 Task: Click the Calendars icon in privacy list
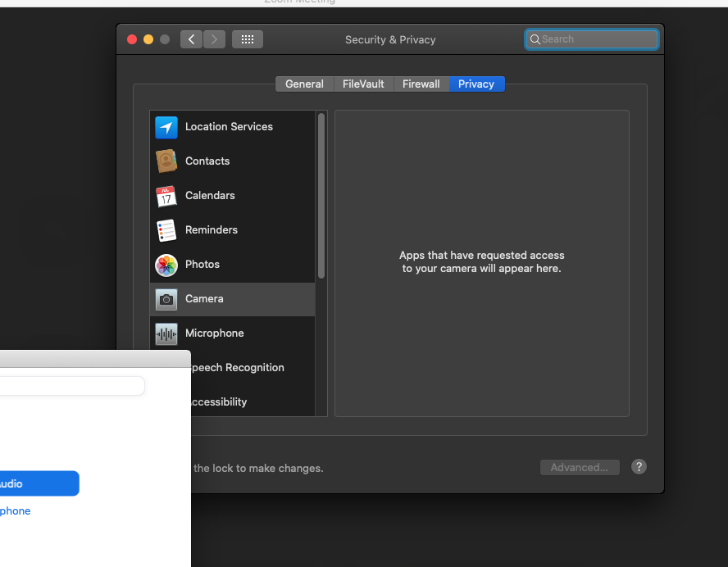coord(166,196)
